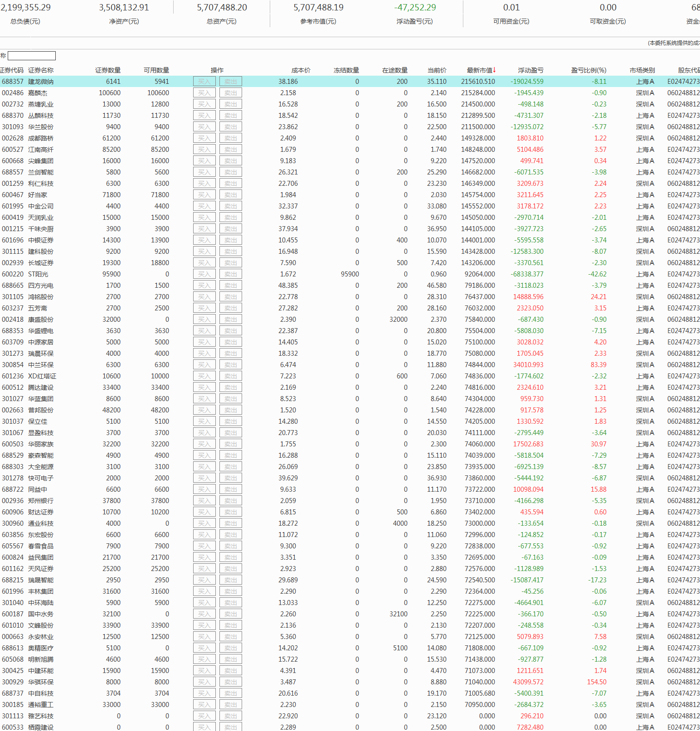
Task: Click 买入 for 600527 江南高纤
Action: pyautogui.click(x=204, y=150)
